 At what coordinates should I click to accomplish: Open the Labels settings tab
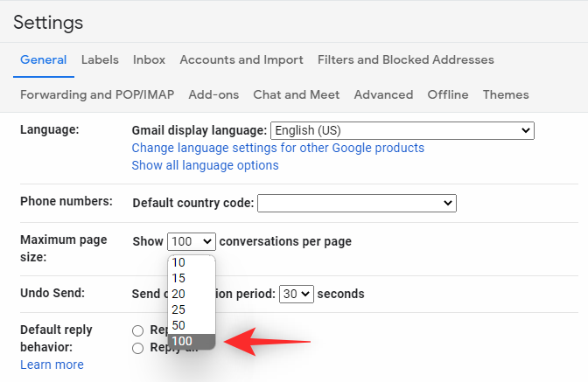point(100,59)
